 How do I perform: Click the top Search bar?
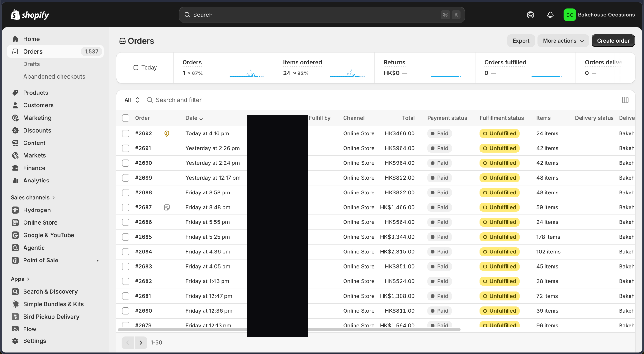(x=322, y=15)
